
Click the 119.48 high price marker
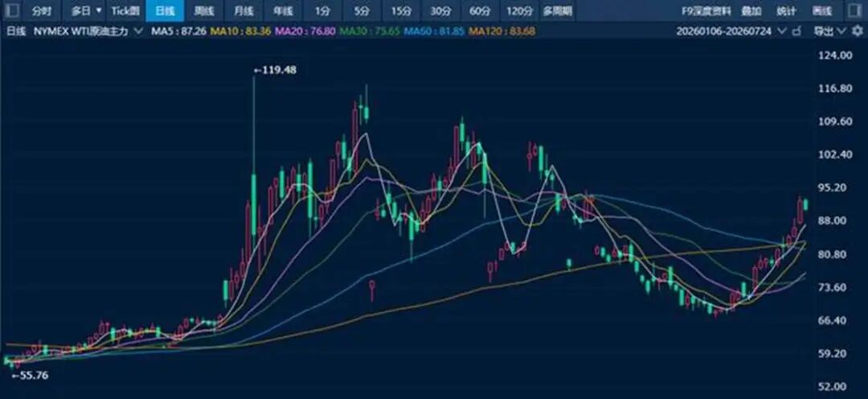(x=275, y=70)
